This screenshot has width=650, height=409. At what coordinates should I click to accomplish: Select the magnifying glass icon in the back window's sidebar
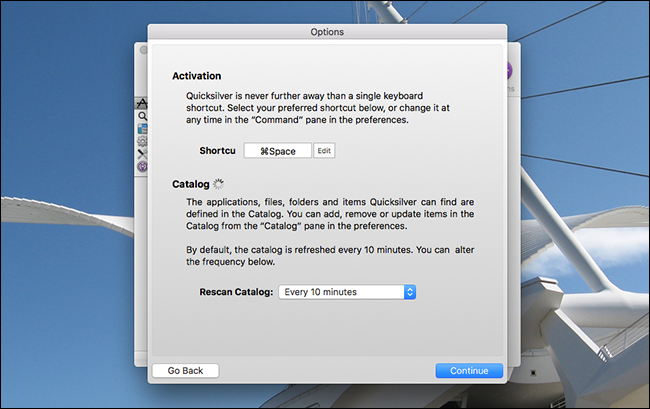click(x=142, y=116)
